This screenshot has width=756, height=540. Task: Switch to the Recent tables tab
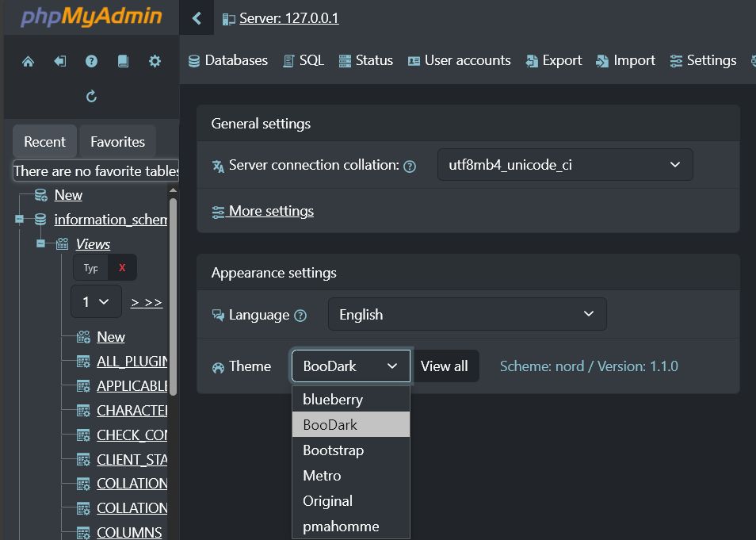point(45,142)
